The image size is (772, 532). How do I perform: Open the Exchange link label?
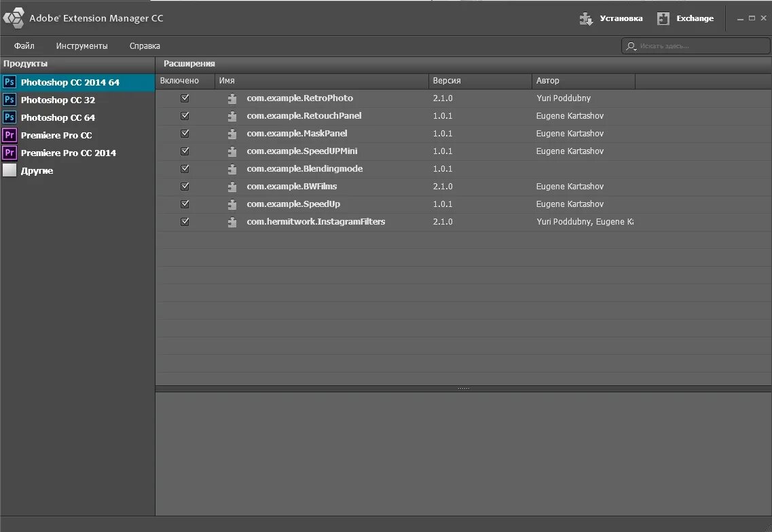[695, 18]
